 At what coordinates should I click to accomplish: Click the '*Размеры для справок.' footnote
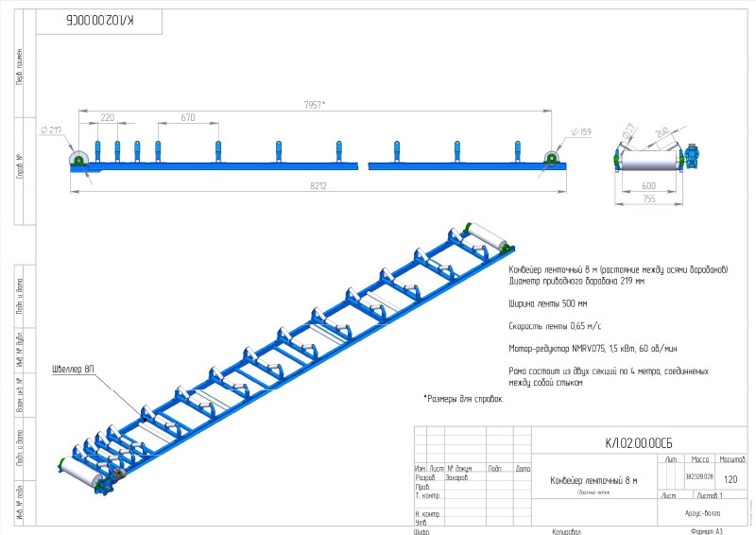[x=463, y=399]
